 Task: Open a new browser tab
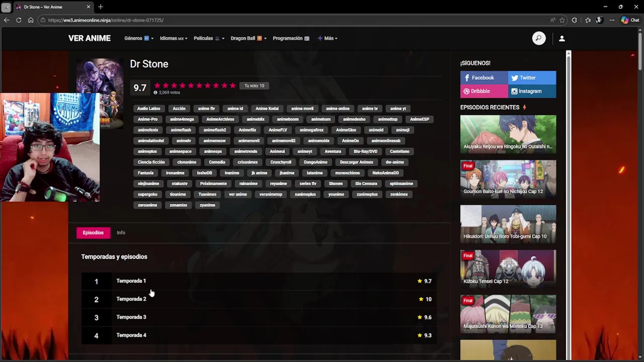click(x=101, y=7)
